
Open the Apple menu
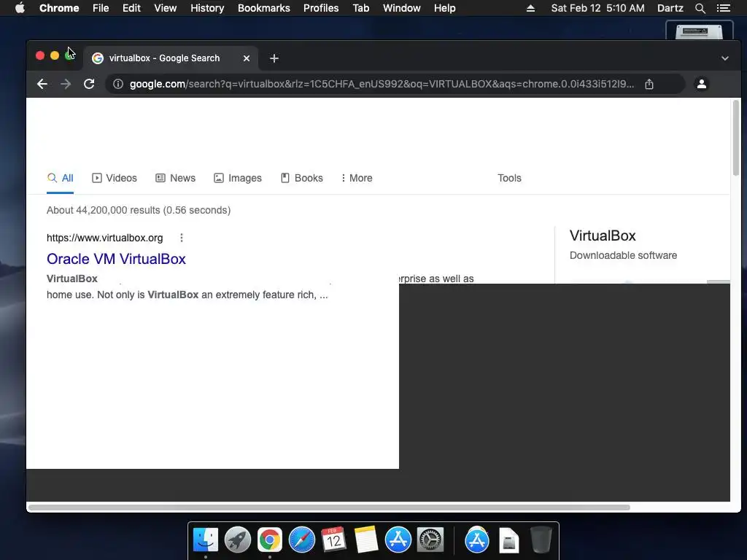[20, 8]
